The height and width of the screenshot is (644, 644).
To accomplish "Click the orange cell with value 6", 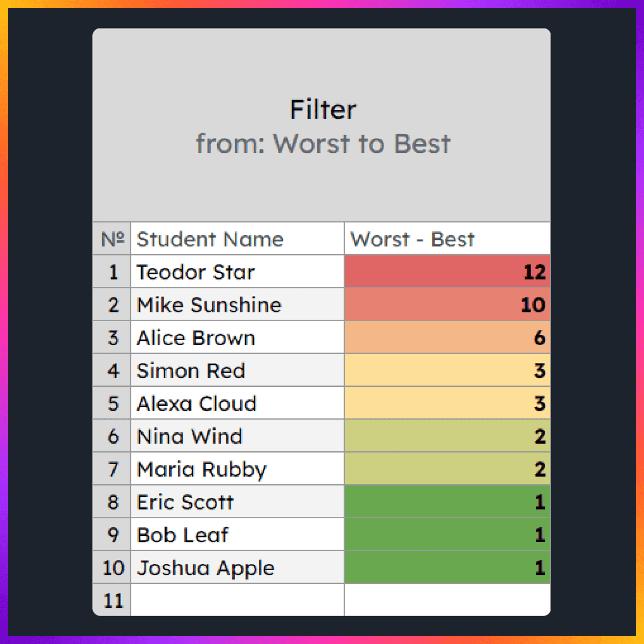I will [x=447, y=337].
